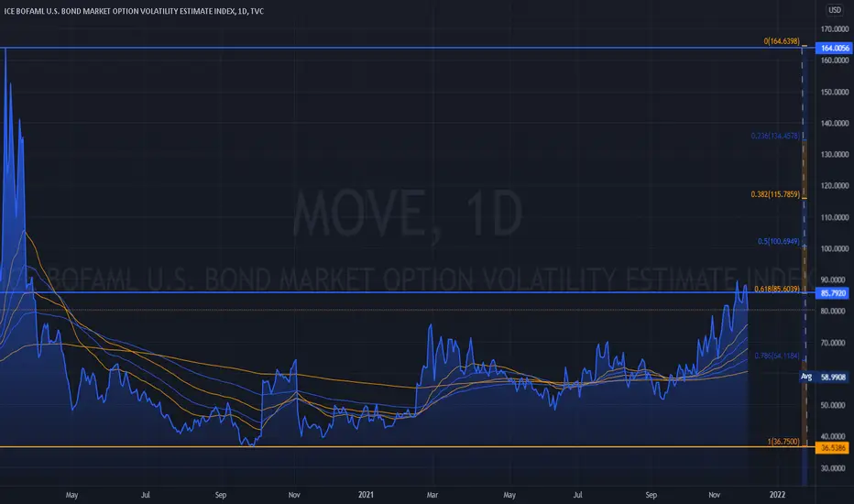854x504 pixels.
Task: Click the May label just after Mar
Action: [509, 495]
